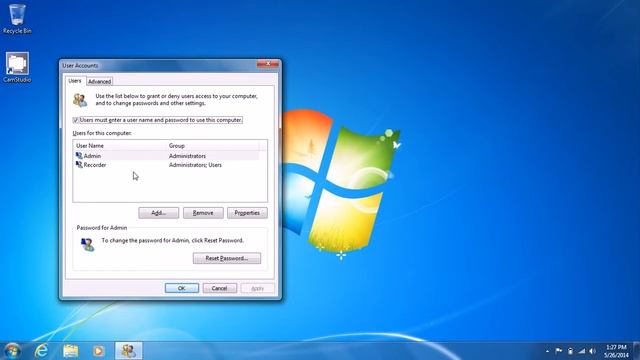Switch to the Advanced tab
Screen dimensions: 640x360
click(99, 82)
